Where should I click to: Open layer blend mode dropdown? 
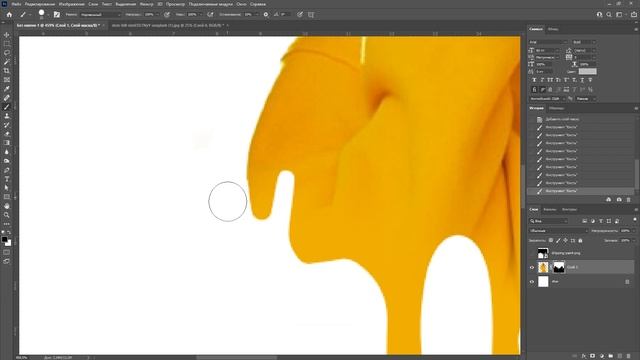point(558,231)
